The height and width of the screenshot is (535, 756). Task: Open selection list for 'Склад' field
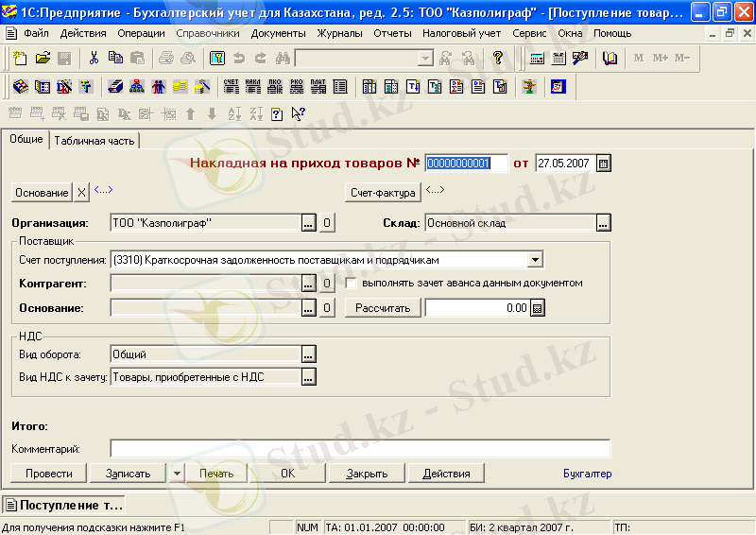click(604, 223)
